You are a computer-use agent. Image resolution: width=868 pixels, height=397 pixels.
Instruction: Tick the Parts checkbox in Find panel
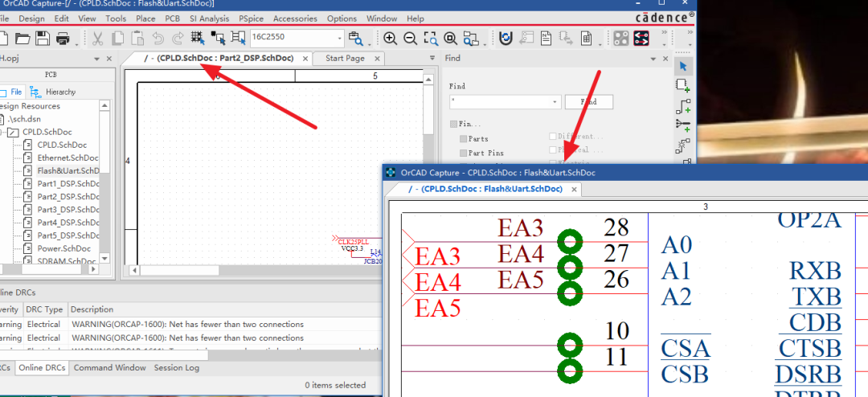pos(464,138)
